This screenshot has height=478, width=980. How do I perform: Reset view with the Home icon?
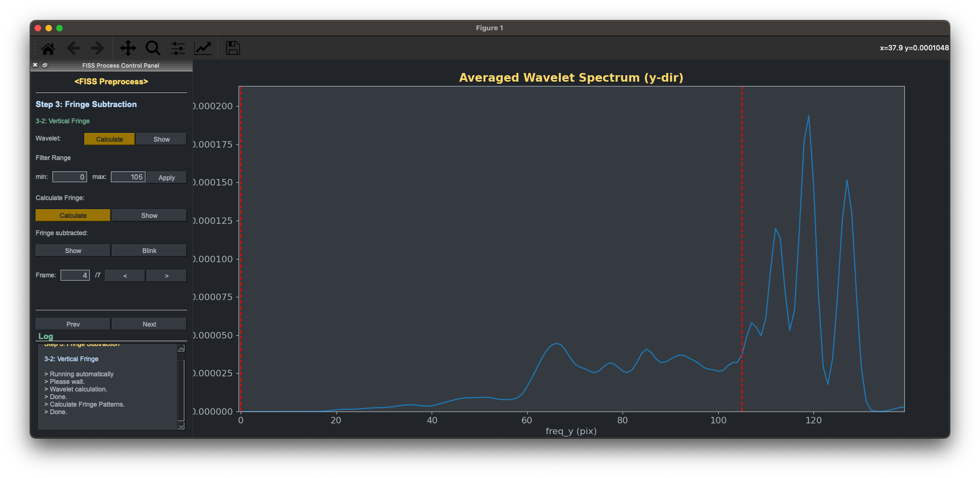48,49
